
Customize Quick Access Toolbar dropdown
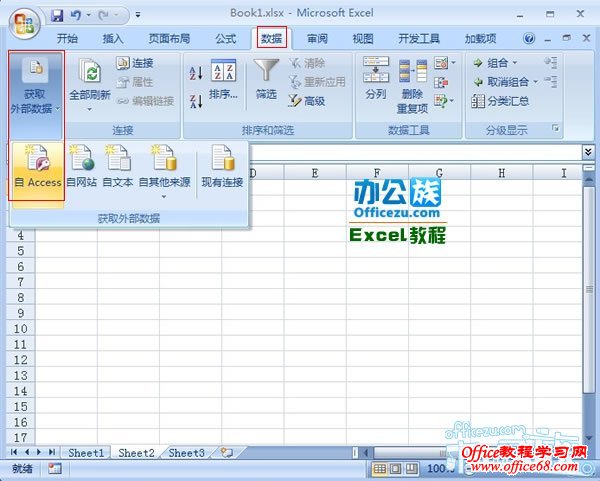tap(138, 15)
